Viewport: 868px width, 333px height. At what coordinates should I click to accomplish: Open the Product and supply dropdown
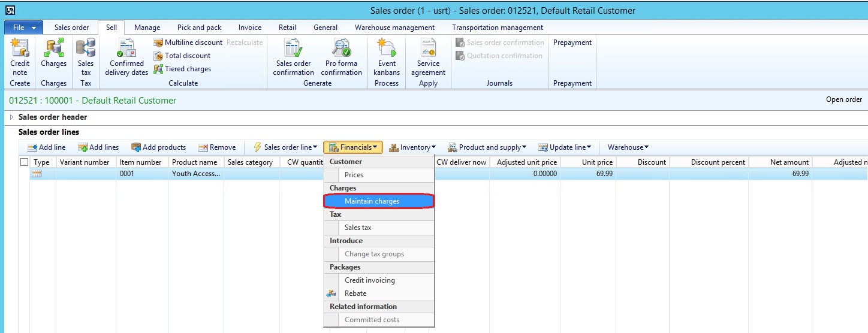[487, 147]
